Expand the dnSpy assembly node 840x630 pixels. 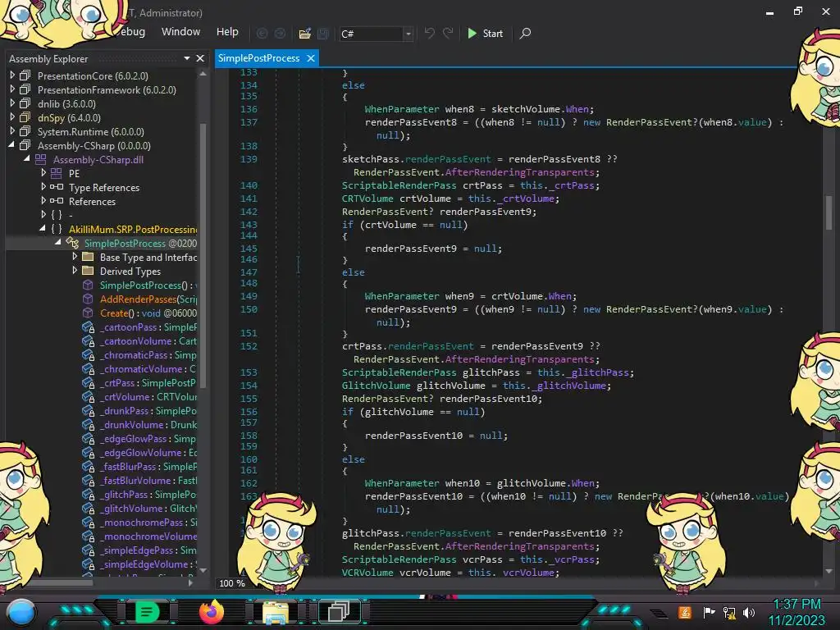pos(12,117)
